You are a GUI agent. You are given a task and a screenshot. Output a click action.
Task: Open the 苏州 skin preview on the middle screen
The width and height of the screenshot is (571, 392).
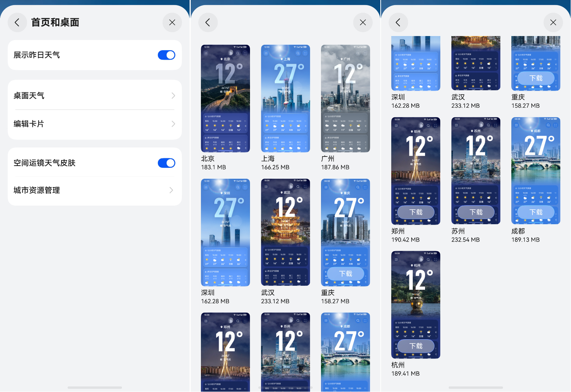[285, 352]
